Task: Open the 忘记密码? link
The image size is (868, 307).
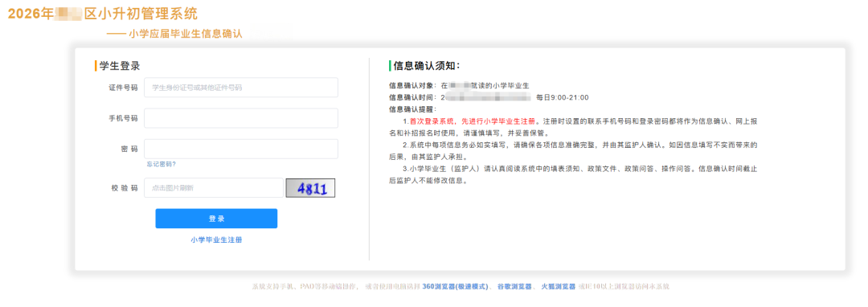Action: (x=161, y=164)
